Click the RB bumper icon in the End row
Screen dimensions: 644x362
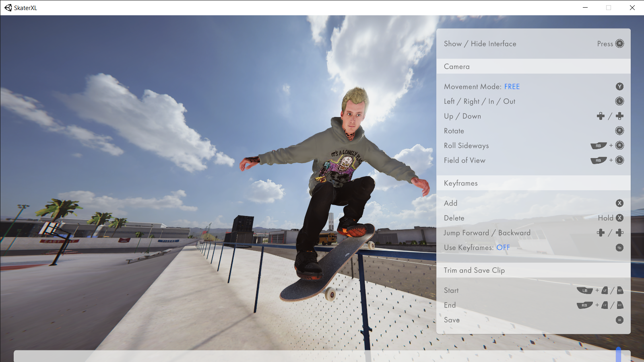[585, 305]
